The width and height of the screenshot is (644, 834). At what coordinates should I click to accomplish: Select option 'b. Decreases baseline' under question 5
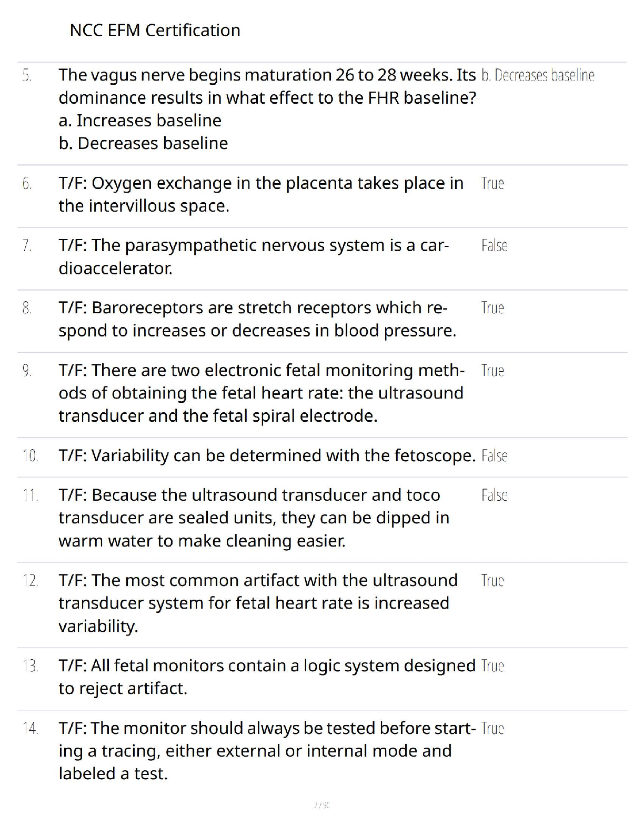point(143,143)
